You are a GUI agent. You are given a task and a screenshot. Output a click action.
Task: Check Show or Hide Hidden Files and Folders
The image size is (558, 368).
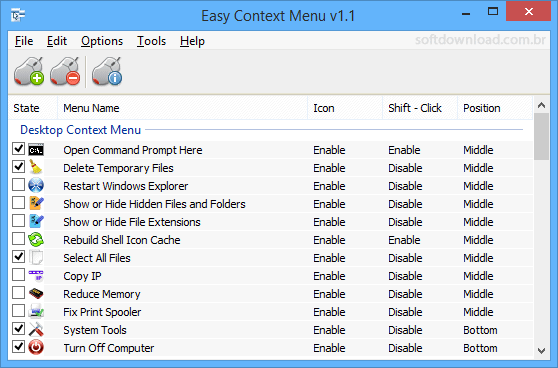(19, 203)
